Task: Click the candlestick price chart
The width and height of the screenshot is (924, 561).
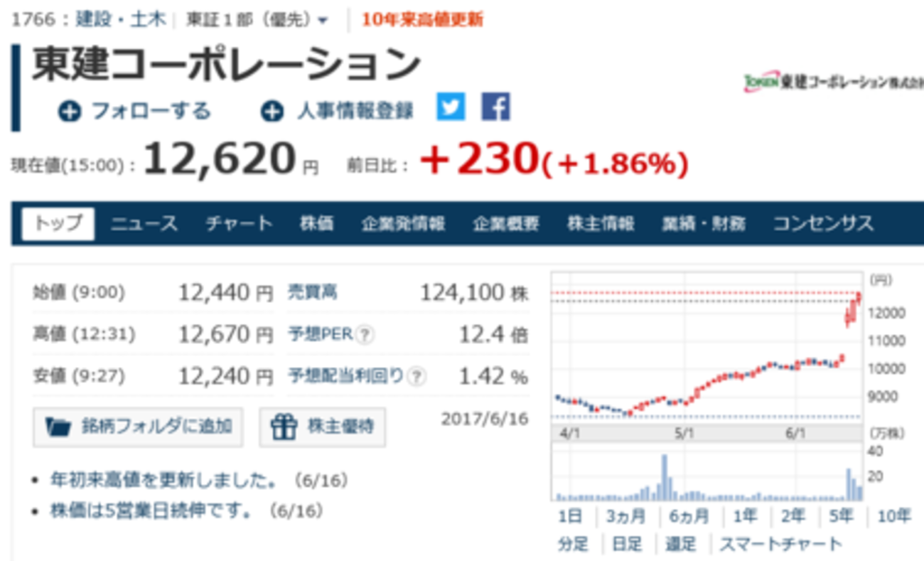Action: pyautogui.click(x=707, y=348)
